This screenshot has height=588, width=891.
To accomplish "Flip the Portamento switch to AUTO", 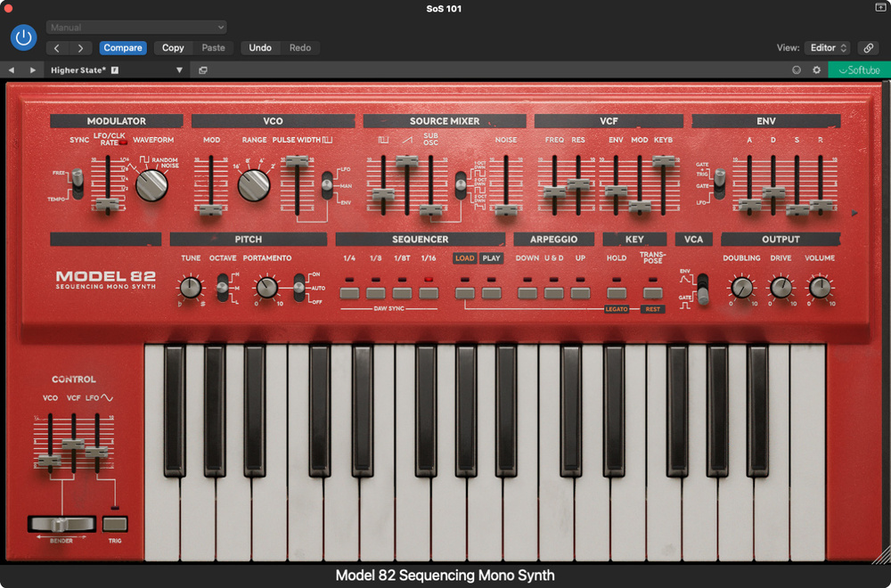I will pyautogui.click(x=299, y=290).
